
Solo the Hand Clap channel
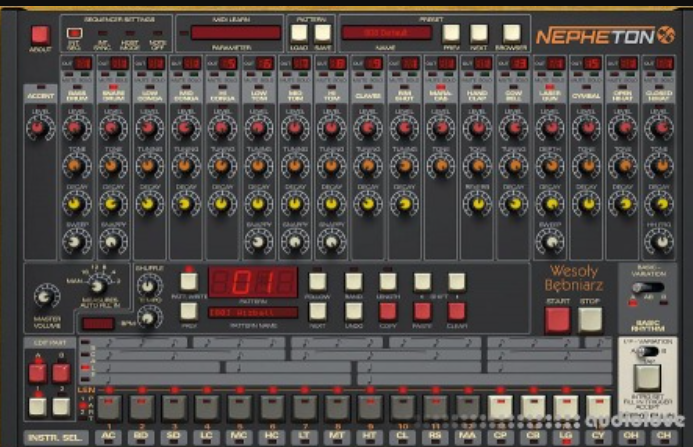click(x=484, y=74)
